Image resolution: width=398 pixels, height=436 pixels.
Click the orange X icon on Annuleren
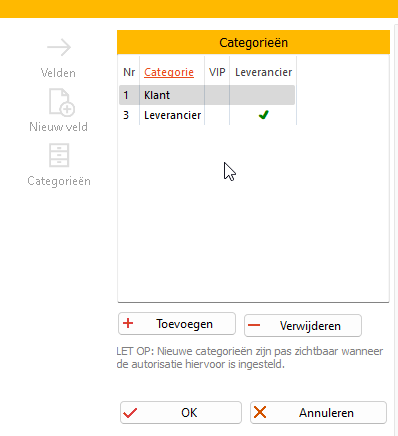click(x=260, y=412)
